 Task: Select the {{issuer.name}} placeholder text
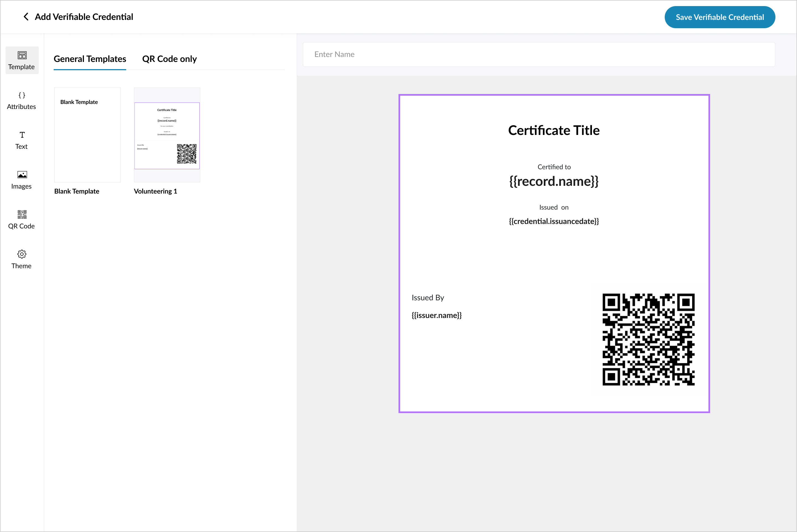click(x=436, y=315)
